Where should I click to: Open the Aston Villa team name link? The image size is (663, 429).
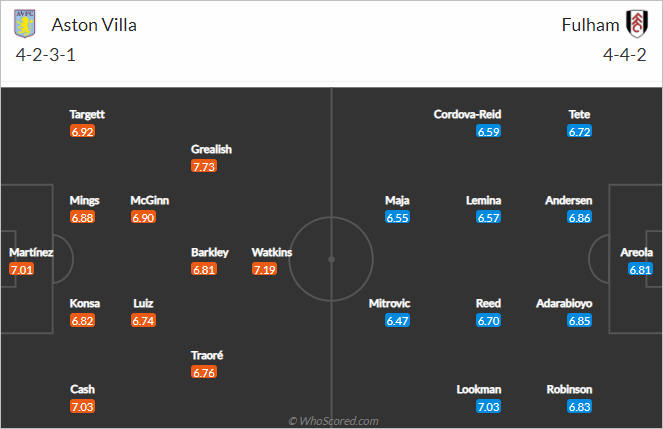click(94, 25)
